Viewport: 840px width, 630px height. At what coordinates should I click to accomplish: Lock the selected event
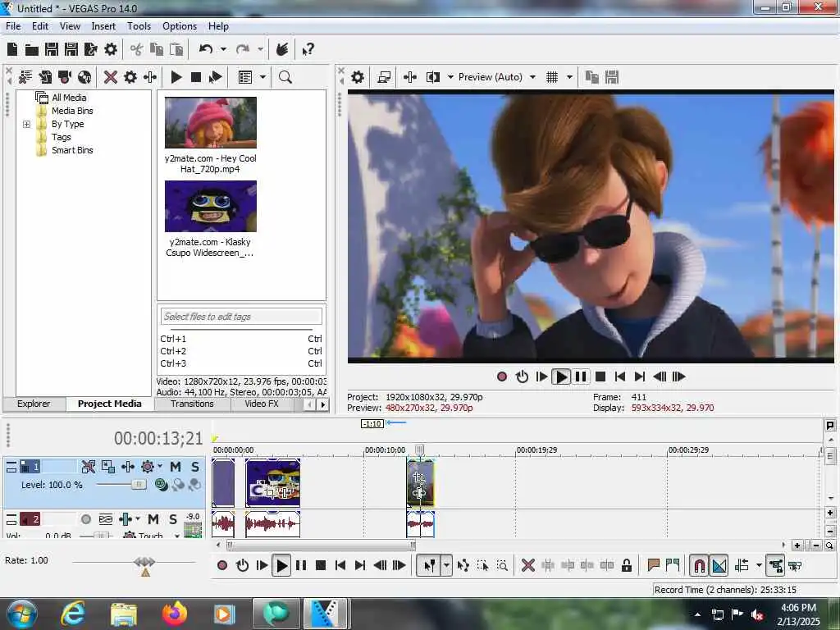pyautogui.click(x=626, y=565)
